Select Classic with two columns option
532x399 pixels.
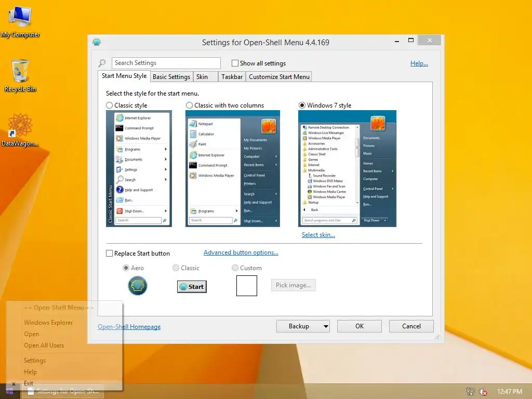[189, 105]
